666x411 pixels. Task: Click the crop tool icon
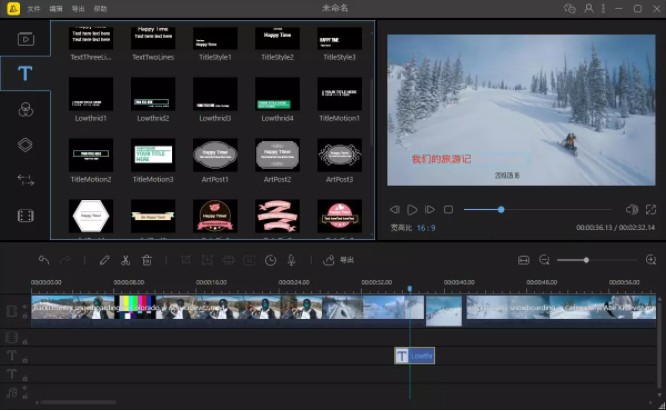click(186, 260)
